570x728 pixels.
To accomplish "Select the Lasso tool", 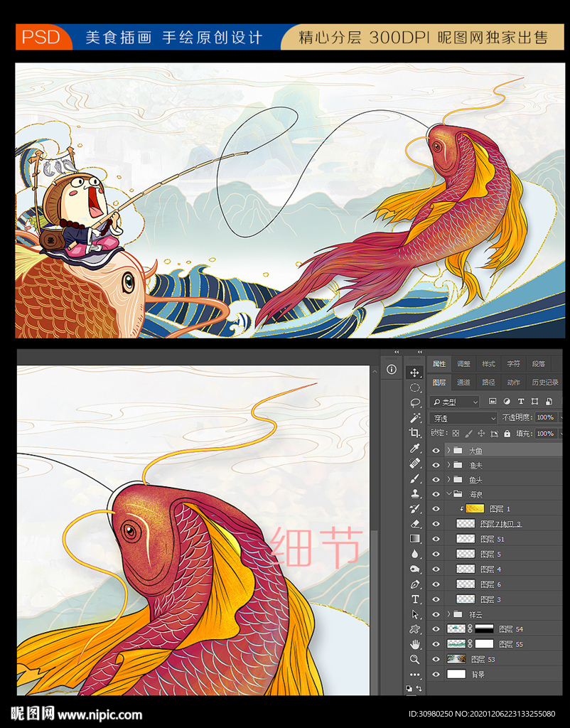I will point(415,402).
